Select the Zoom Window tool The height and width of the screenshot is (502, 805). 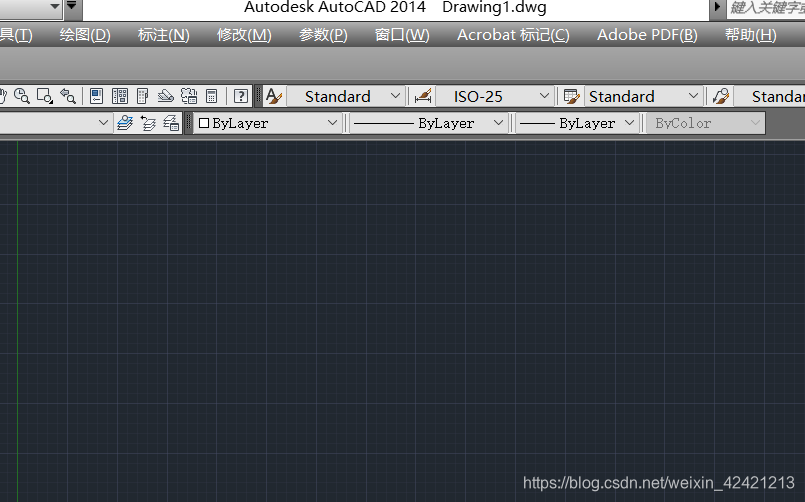pos(45,96)
